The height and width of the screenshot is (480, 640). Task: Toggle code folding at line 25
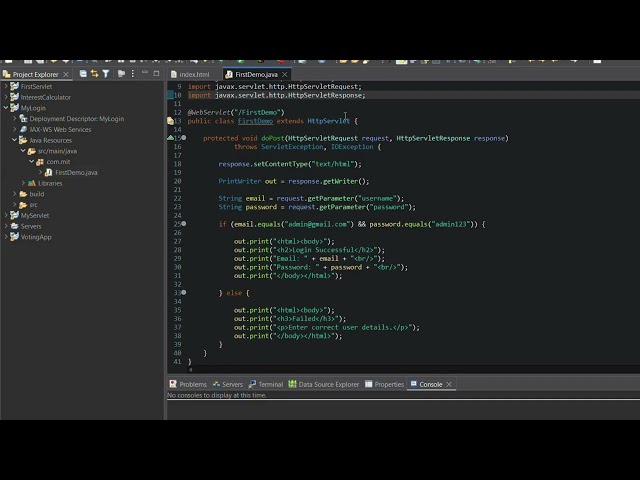184,224
